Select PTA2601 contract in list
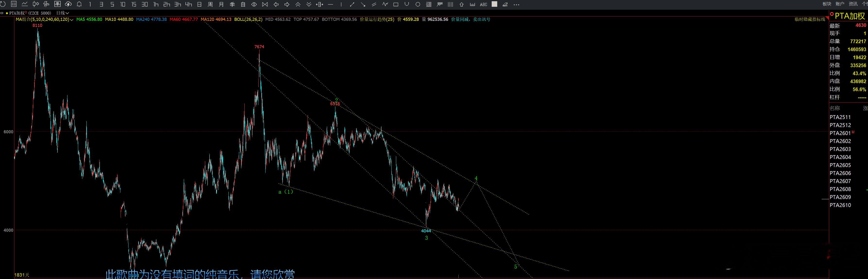The image size is (868, 279). tap(840, 133)
